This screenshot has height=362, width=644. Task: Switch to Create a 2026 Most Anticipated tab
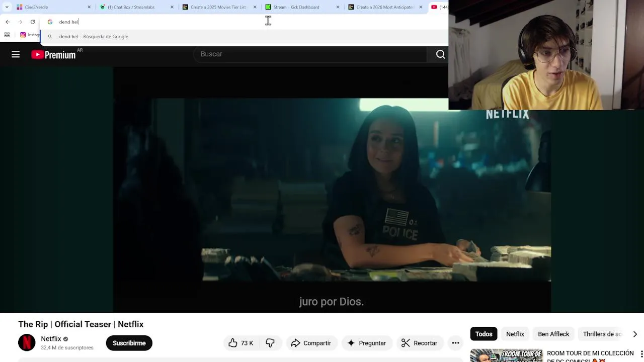(x=386, y=7)
